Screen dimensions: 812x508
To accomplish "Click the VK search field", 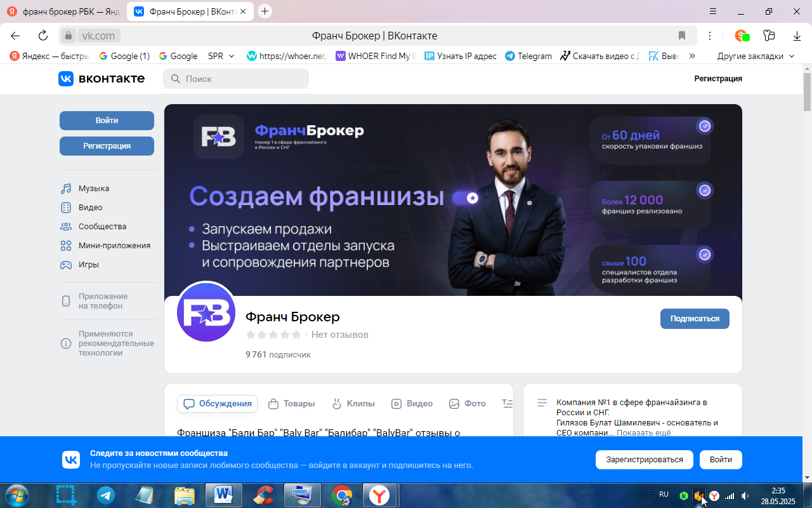I will [x=236, y=79].
